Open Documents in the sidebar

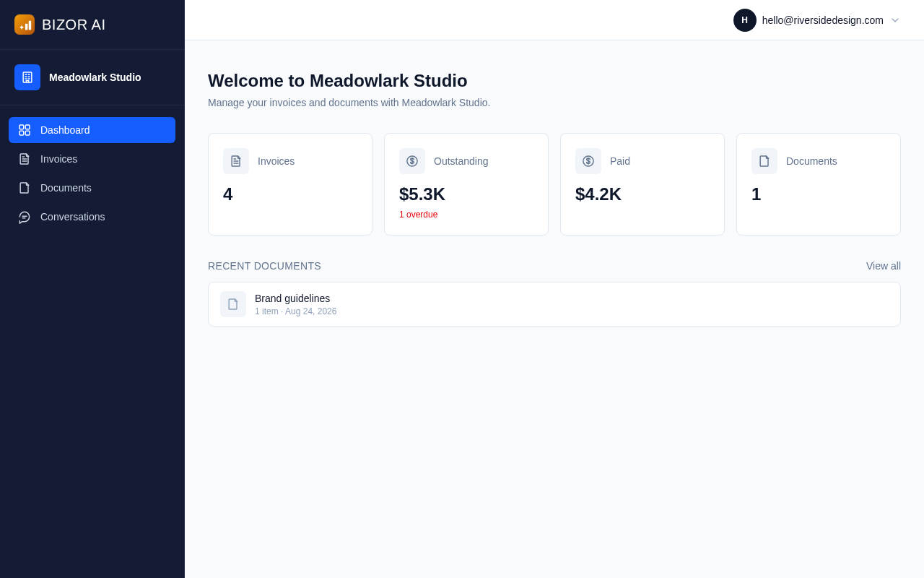click(92, 188)
